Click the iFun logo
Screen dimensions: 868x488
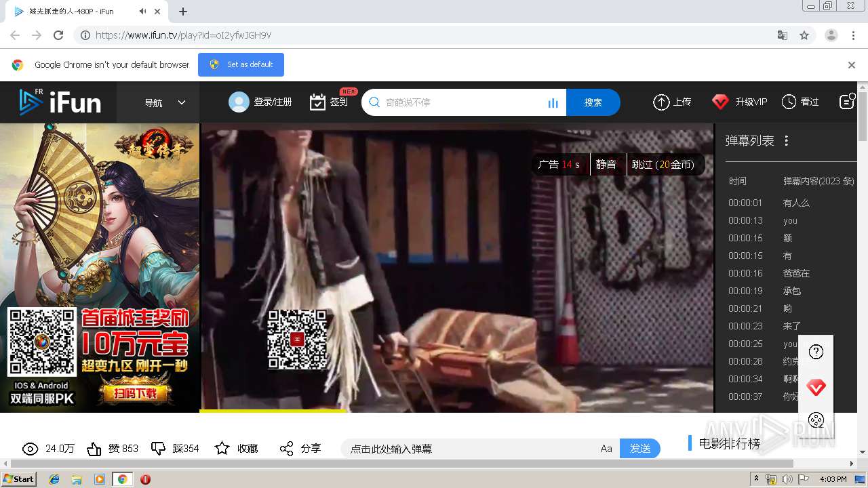point(60,102)
